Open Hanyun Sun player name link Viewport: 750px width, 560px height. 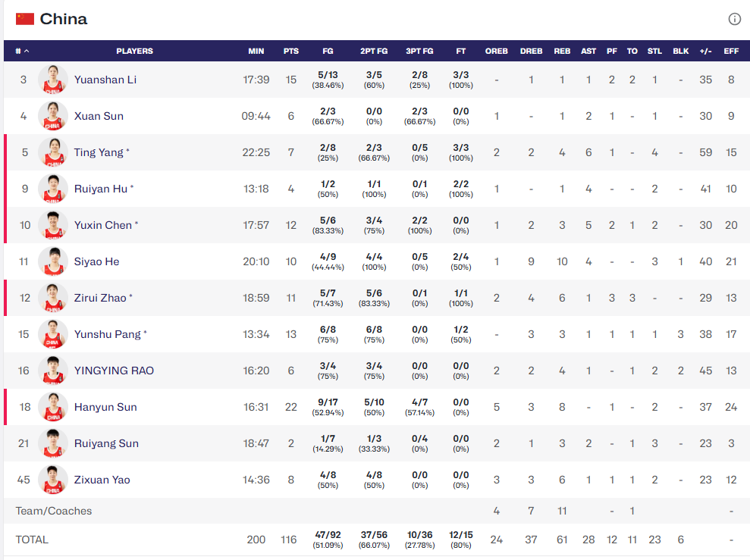[105, 407]
